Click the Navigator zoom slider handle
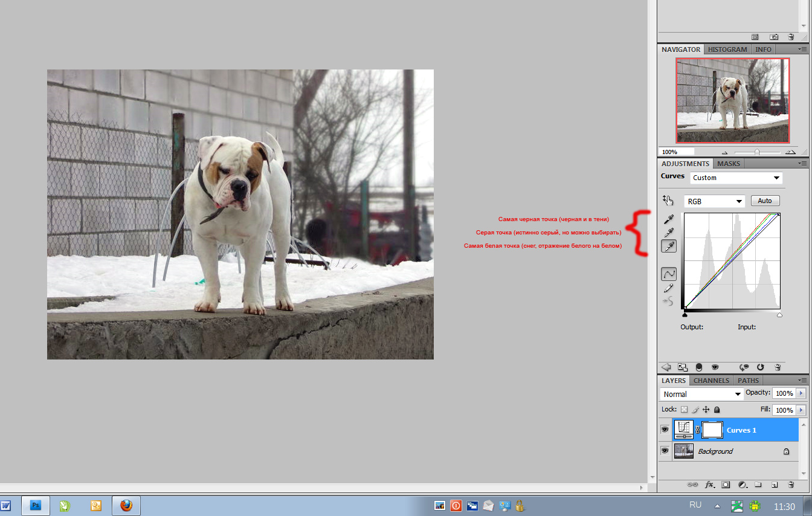The image size is (812, 516). (x=756, y=152)
